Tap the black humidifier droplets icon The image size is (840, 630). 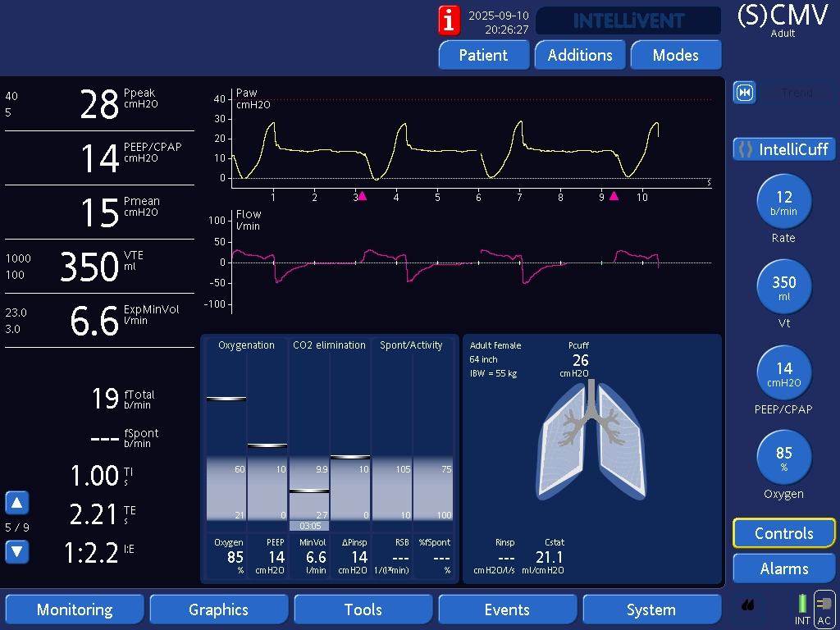point(748,606)
